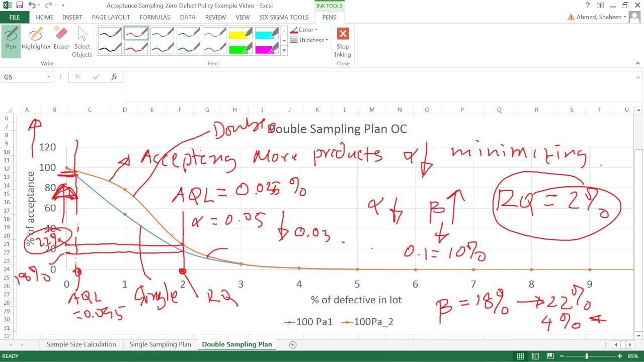This screenshot has height=362, width=644.
Task: Open Excel Help question mark
Action: click(588, 6)
